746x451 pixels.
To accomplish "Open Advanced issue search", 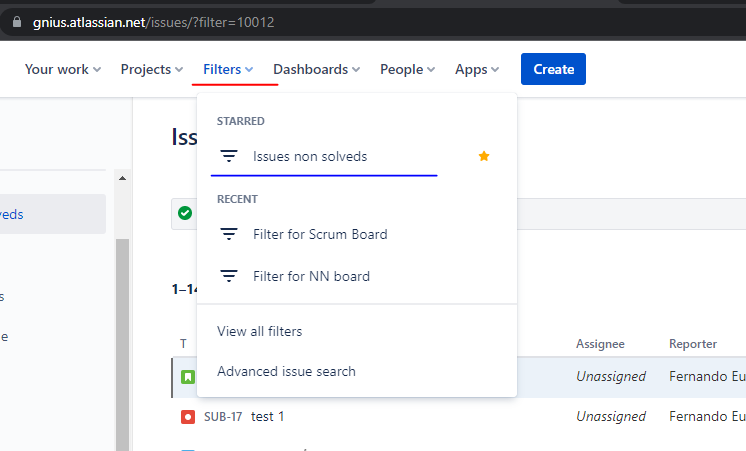I will 286,371.
